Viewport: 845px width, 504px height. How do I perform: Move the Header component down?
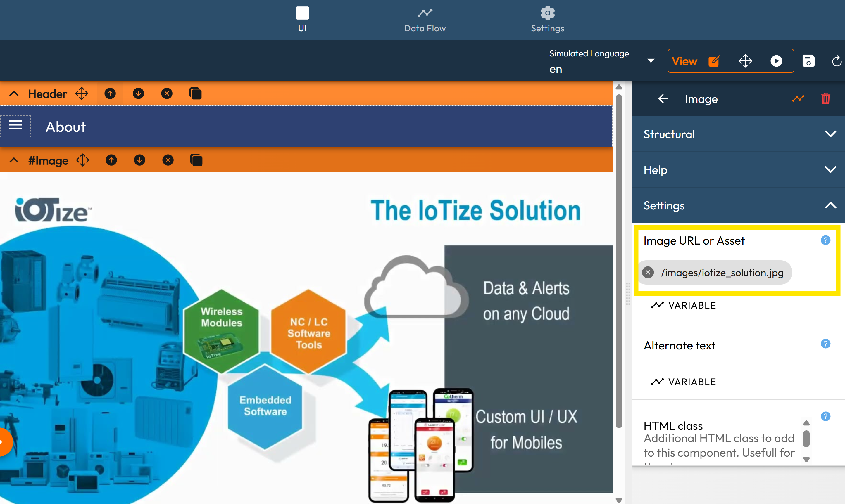[138, 93]
